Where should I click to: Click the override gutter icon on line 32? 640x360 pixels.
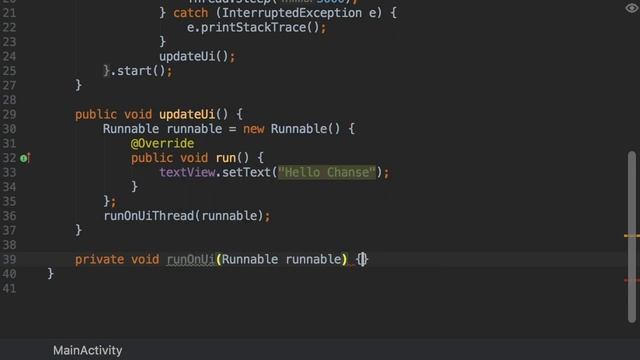tap(25, 158)
